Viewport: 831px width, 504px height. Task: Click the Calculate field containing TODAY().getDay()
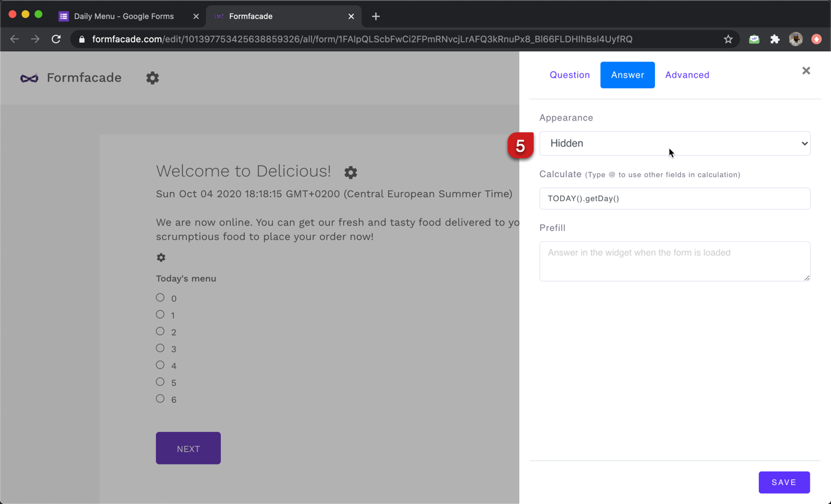(675, 198)
